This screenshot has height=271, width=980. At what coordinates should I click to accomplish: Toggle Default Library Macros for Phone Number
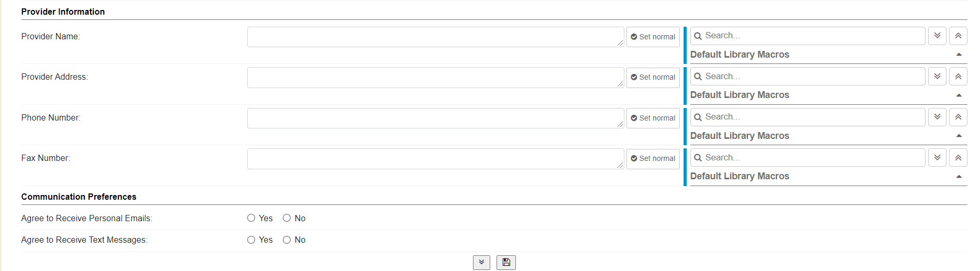[959, 136]
